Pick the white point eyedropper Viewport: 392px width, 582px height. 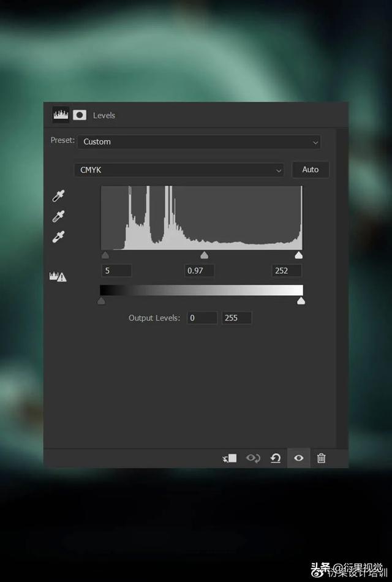(x=58, y=236)
